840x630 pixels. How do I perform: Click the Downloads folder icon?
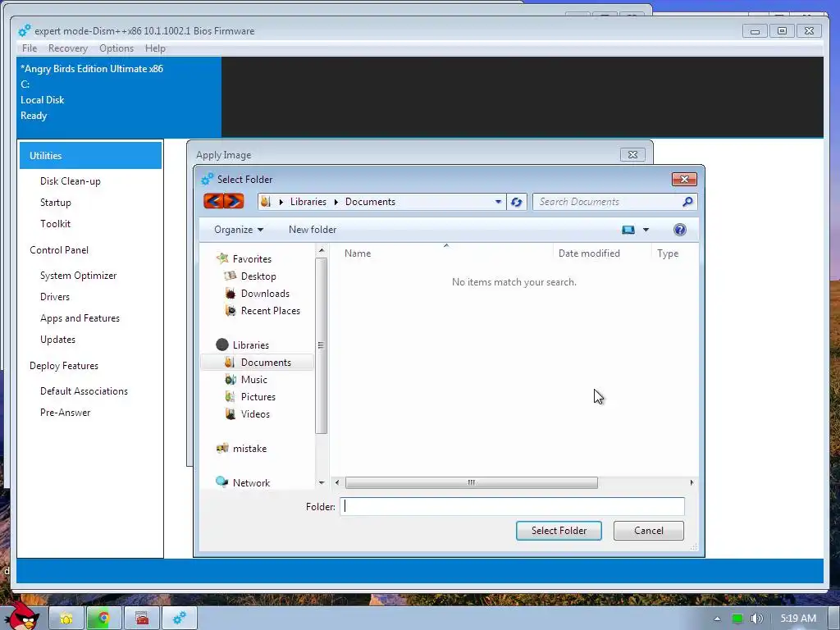(x=231, y=294)
